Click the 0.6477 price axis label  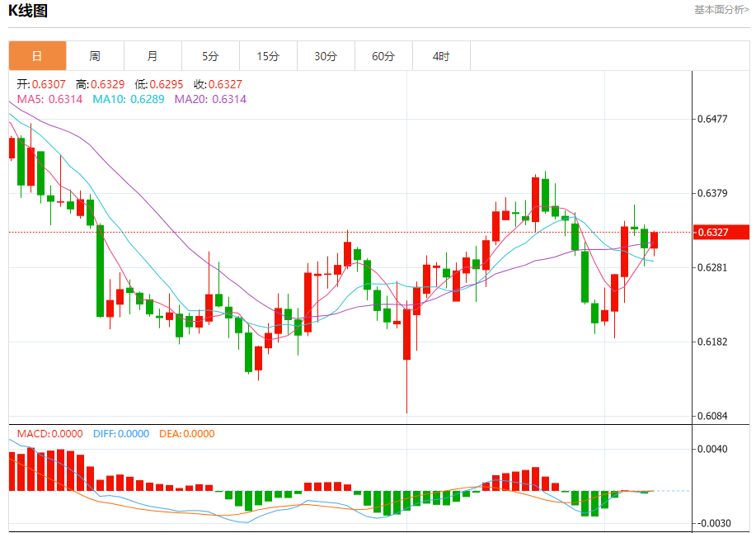click(x=712, y=119)
